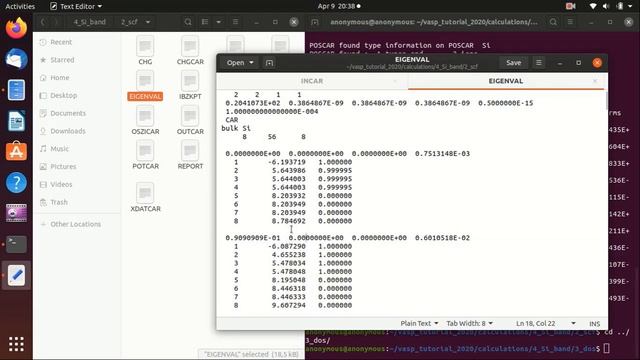
Task: Open the video editor dock icon
Action: tap(16, 213)
